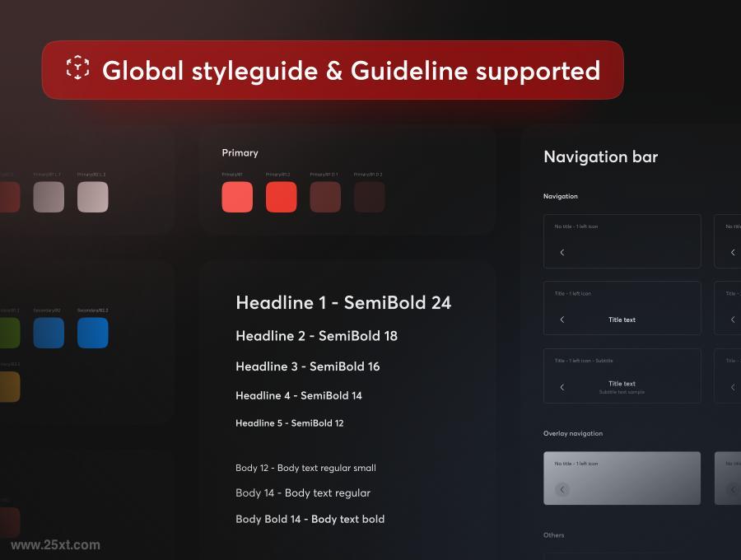The width and height of the screenshot is (741, 560).
Task: Click the 'Others' label
Action: [x=553, y=535]
